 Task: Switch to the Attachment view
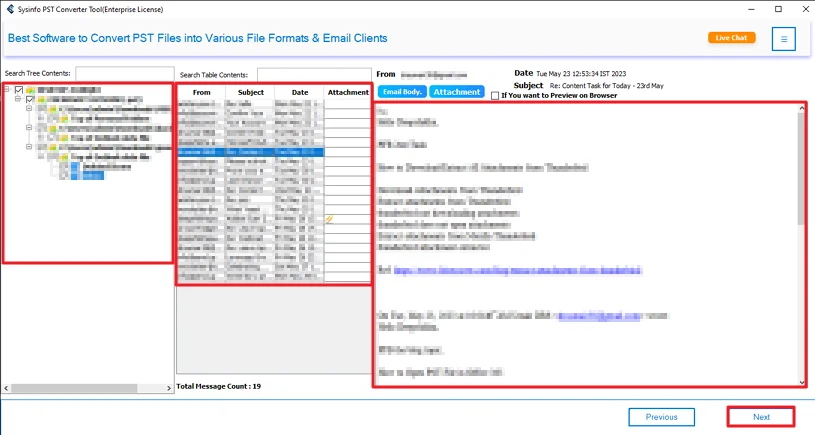[x=457, y=92]
